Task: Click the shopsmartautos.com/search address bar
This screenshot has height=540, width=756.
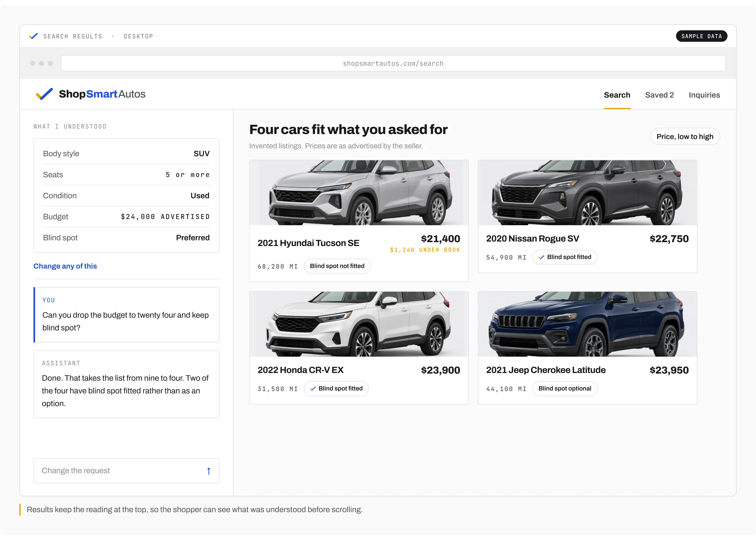Action: (x=393, y=64)
